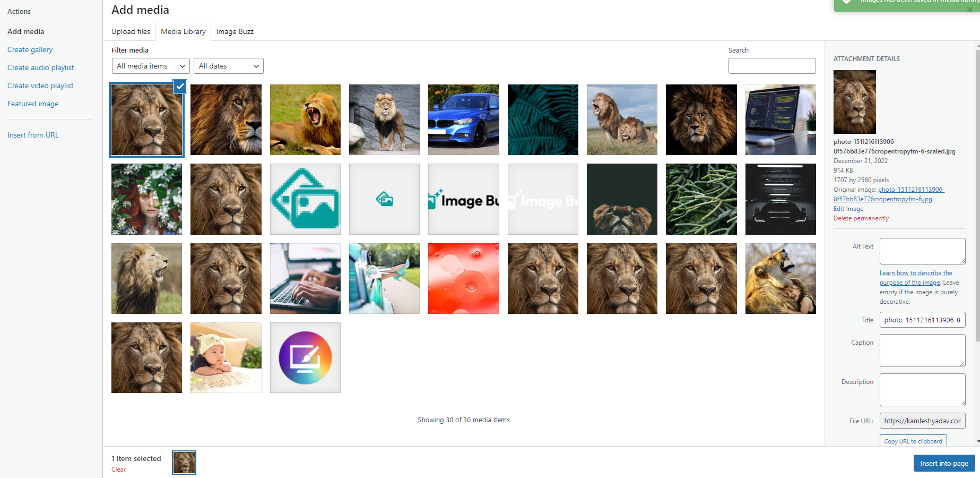980x478 pixels.
Task: Clear the current media selection
Action: click(x=118, y=470)
